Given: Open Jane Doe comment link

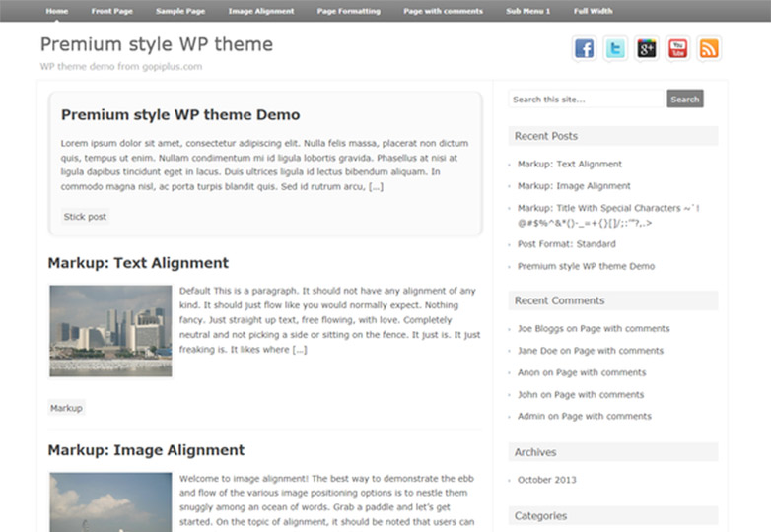Looking at the screenshot, I should (x=591, y=351).
